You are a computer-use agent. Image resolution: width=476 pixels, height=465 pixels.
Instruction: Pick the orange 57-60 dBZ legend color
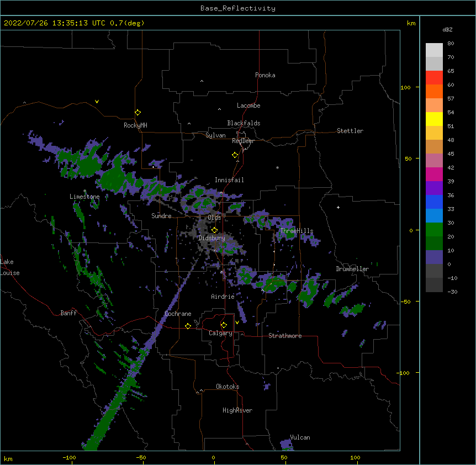(434, 91)
